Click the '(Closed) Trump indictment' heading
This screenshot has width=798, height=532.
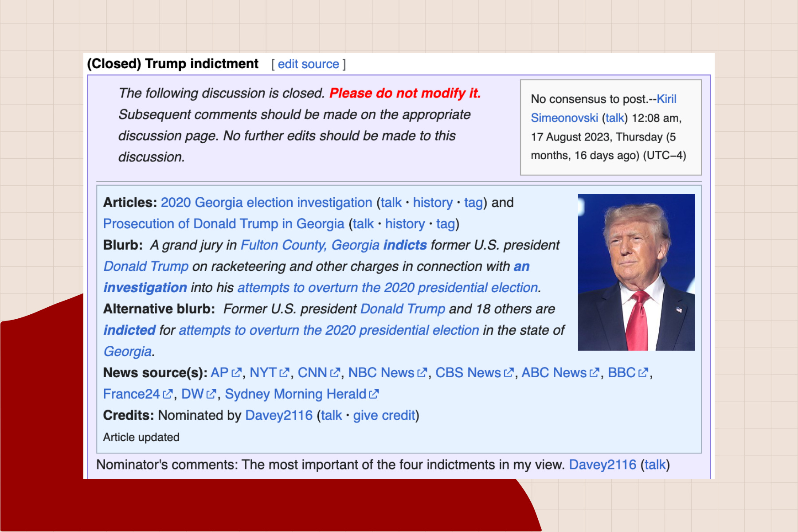click(x=173, y=64)
